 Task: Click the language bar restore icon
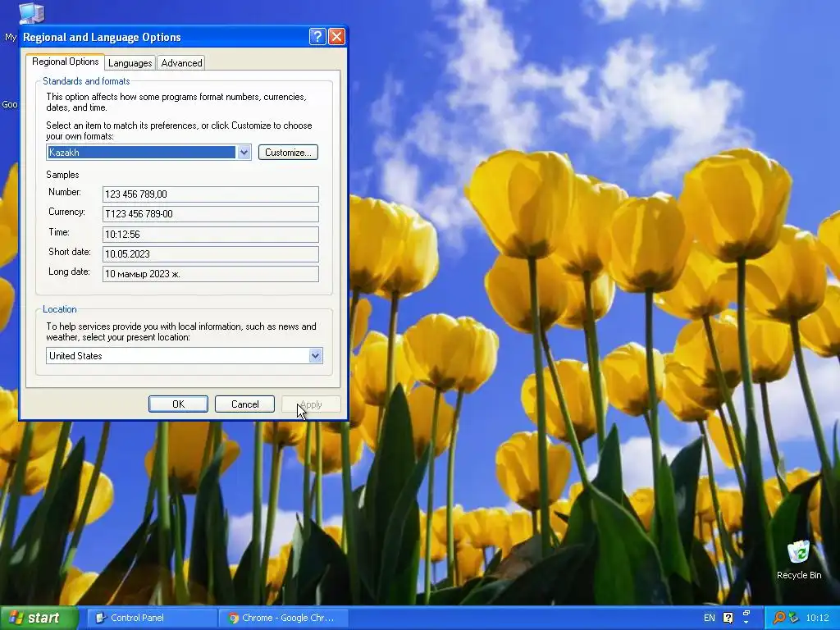click(x=746, y=612)
